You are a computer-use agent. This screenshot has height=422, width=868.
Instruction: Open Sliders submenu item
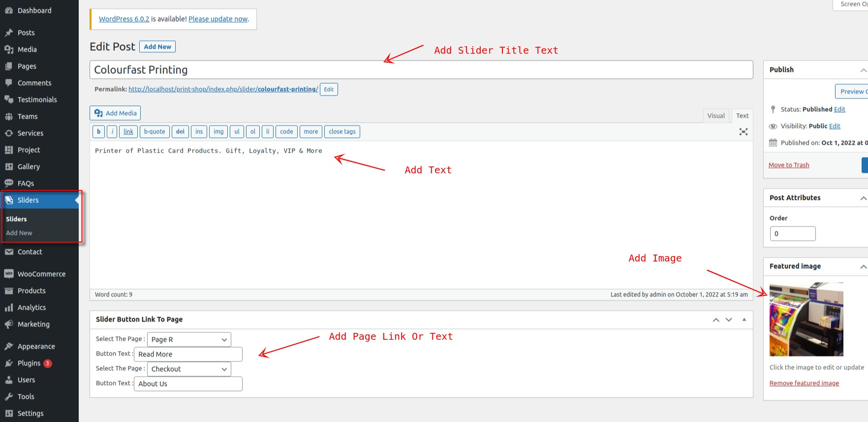[x=16, y=219]
